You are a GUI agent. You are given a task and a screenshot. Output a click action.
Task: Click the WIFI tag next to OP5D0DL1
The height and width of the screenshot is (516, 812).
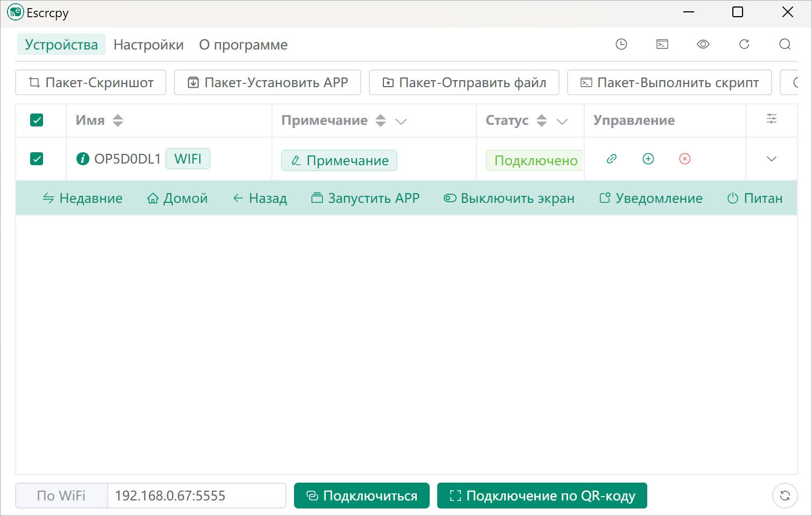pyautogui.click(x=188, y=159)
